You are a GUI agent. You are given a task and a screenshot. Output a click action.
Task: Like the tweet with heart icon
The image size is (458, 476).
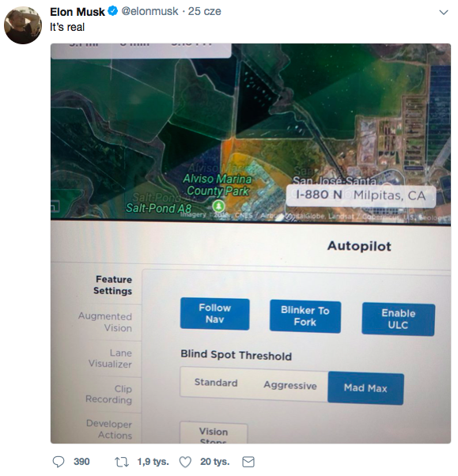pyautogui.click(x=185, y=462)
